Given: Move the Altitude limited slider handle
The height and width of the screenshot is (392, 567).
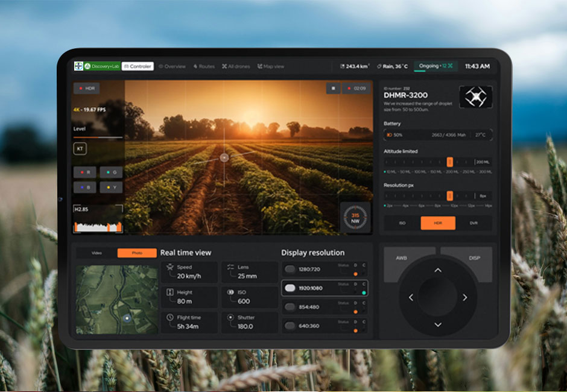Looking at the screenshot, I should [x=449, y=162].
